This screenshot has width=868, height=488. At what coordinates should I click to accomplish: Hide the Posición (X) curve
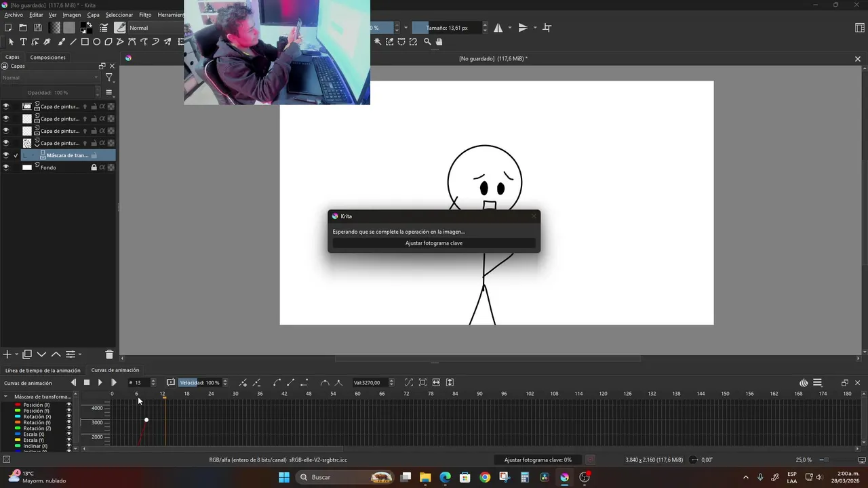[x=68, y=405]
